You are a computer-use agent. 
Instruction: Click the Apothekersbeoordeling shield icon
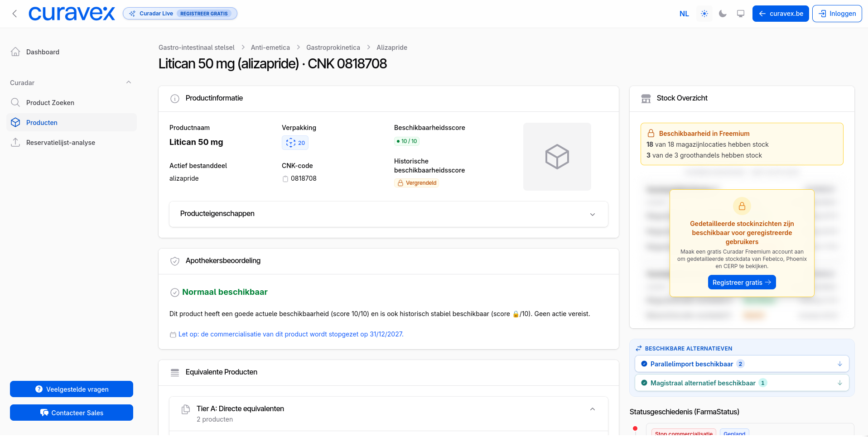tap(175, 261)
